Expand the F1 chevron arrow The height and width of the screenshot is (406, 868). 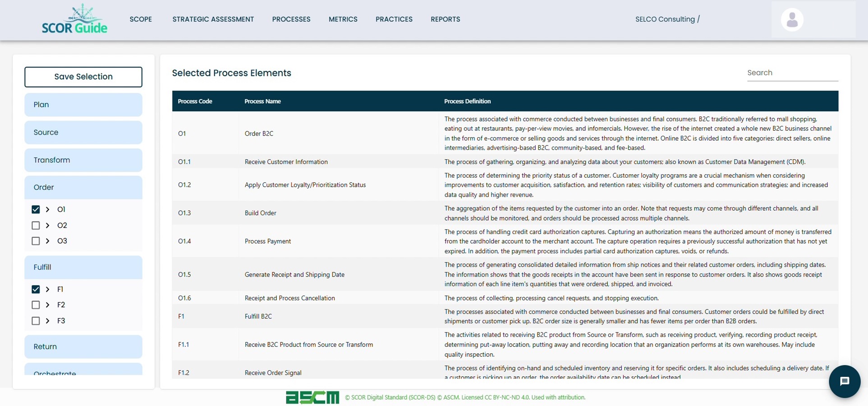click(47, 289)
